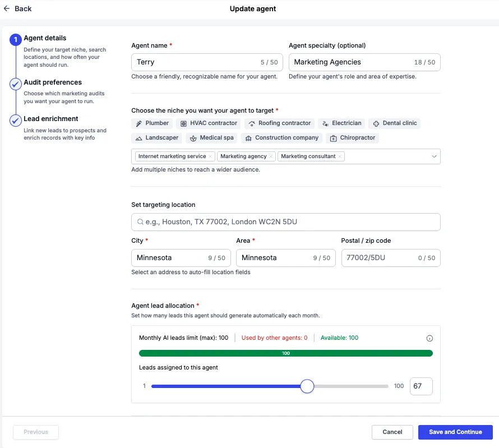Image resolution: width=499 pixels, height=448 pixels.
Task: Open the Audit preferences step
Action: [53, 82]
